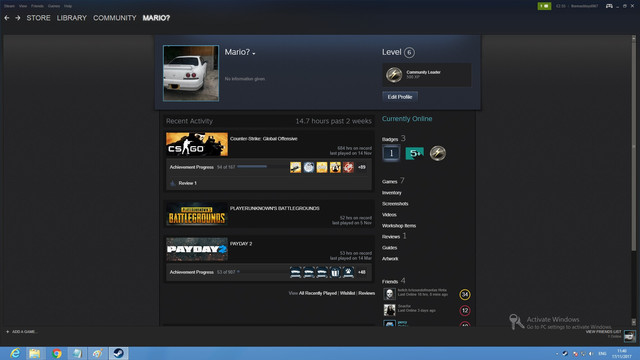Click the back navigation arrow
640x360 pixels.
click(x=7, y=18)
